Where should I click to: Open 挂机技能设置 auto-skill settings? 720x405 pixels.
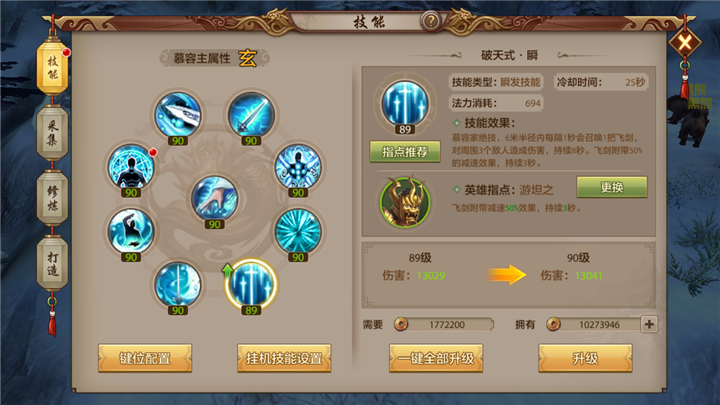tap(284, 358)
